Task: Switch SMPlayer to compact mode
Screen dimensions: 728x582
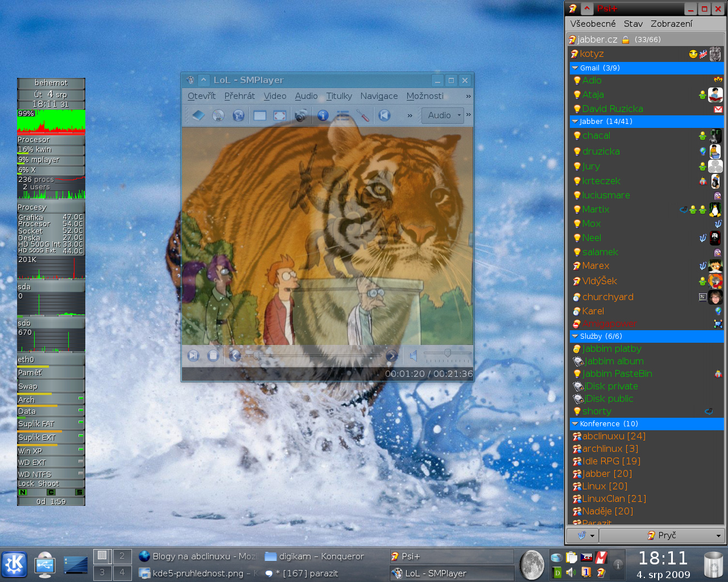Action: [x=260, y=115]
